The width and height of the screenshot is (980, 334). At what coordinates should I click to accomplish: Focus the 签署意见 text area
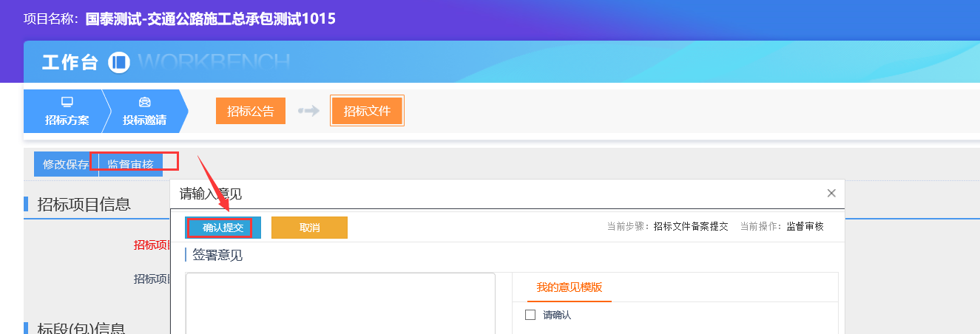[x=340, y=303]
